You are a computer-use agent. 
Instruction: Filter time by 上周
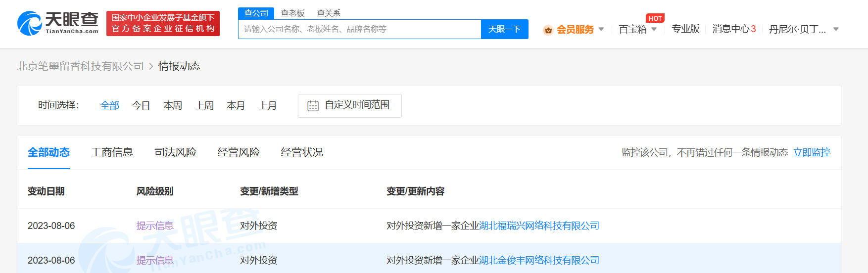[204, 105]
